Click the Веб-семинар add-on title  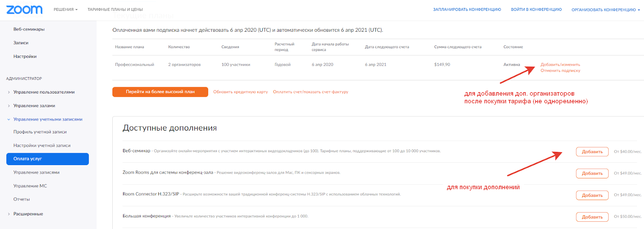[136, 151]
